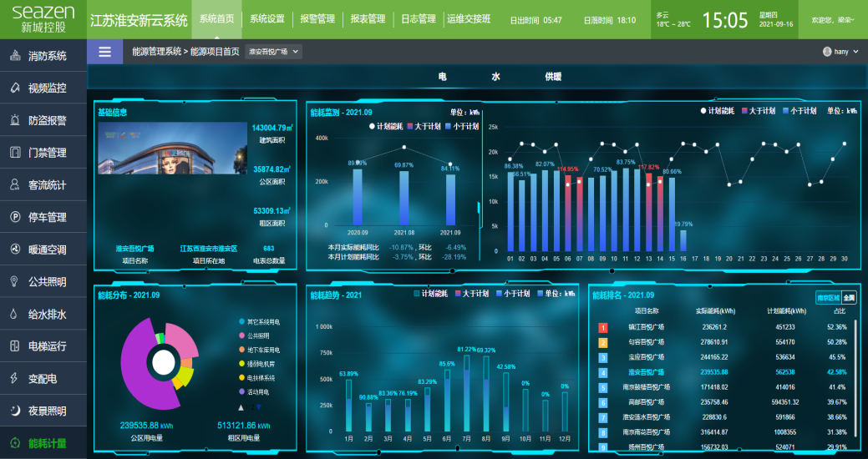Open 门禁管理 door access icon
The height and width of the screenshot is (459, 868).
pyautogui.click(x=14, y=153)
